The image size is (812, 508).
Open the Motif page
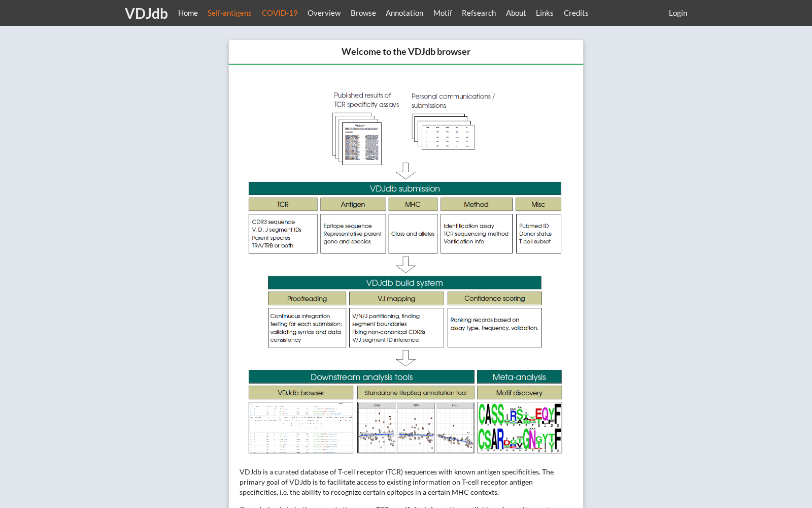pyautogui.click(x=443, y=13)
